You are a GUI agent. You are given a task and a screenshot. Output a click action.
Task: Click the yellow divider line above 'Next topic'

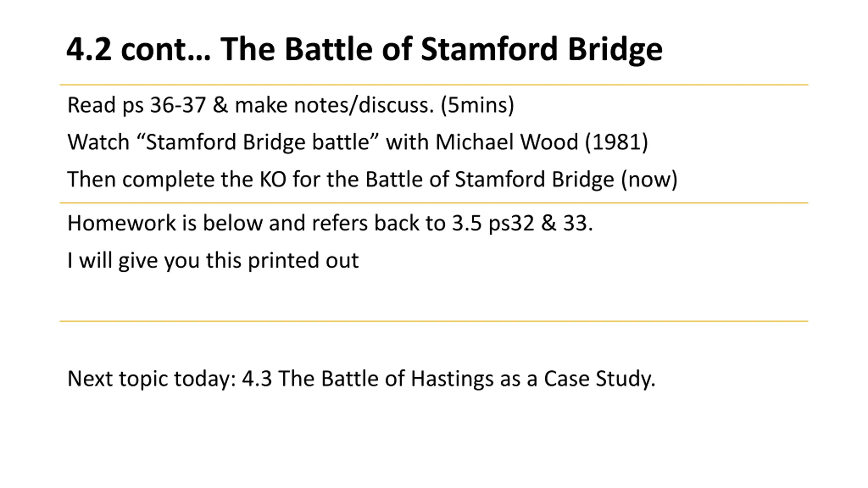pyautogui.click(x=434, y=321)
